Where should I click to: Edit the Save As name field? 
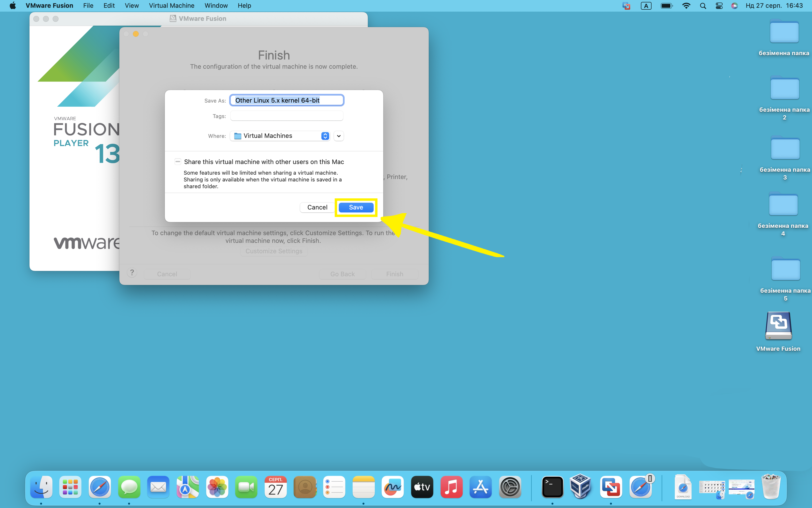tap(287, 100)
